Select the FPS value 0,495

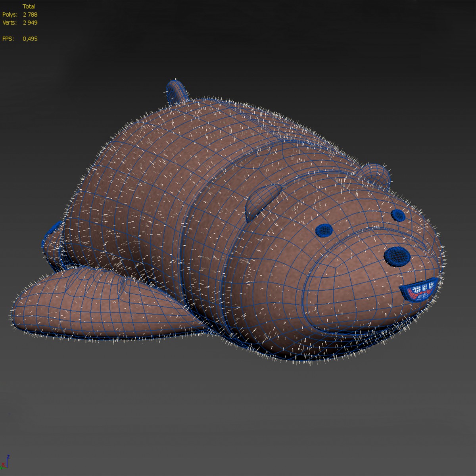(x=30, y=39)
